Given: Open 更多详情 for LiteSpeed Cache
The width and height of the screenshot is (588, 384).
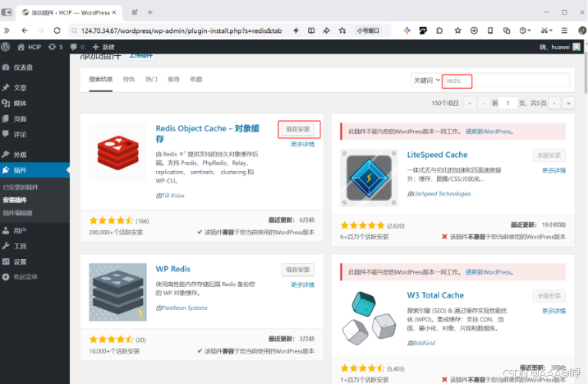Looking at the screenshot, I should (x=554, y=170).
